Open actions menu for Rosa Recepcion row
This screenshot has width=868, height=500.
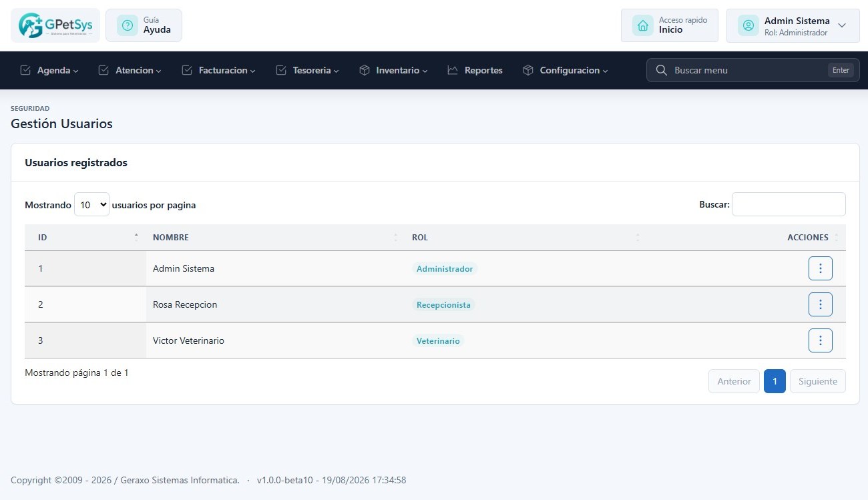pos(821,304)
